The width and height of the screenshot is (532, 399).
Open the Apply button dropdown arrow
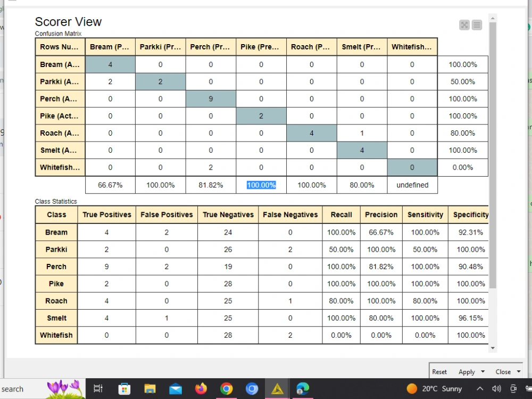[483, 371]
